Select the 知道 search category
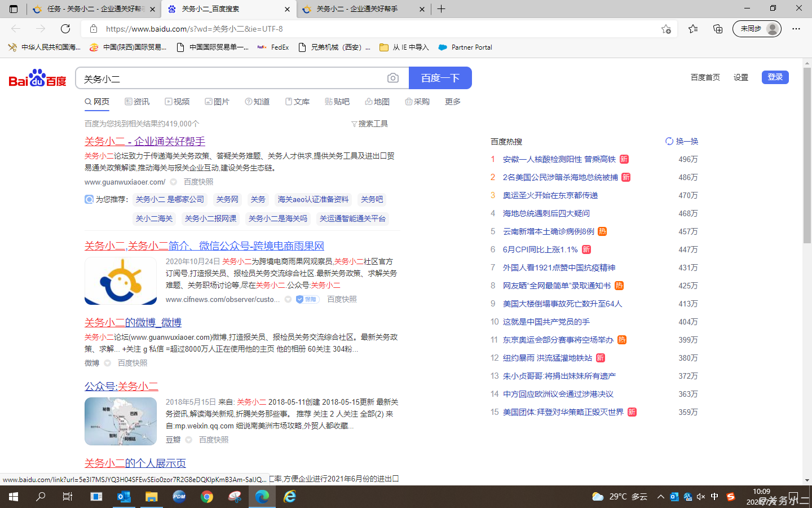Viewport: 812px width, 508px height. 257,102
